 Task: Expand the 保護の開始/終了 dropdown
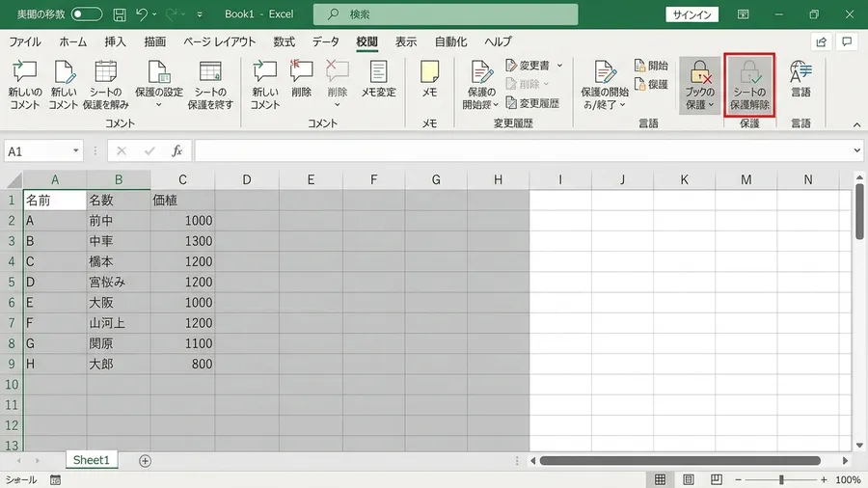(623, 104)
